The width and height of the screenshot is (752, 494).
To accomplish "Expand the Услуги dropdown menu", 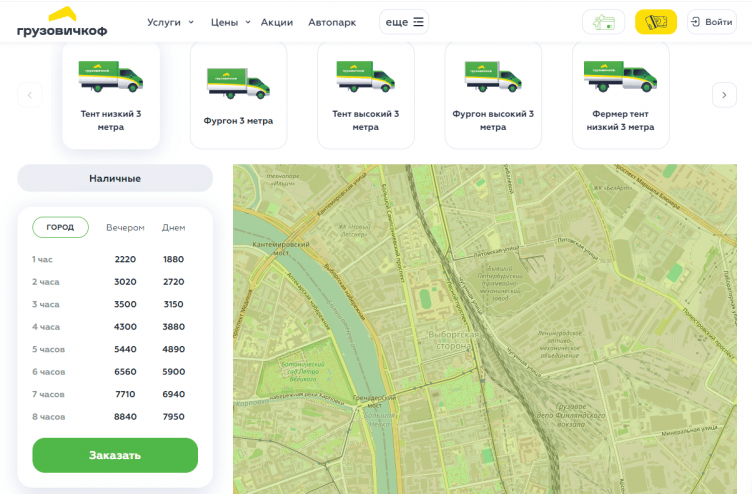I will pyautogui.click(x=170, y=22).
